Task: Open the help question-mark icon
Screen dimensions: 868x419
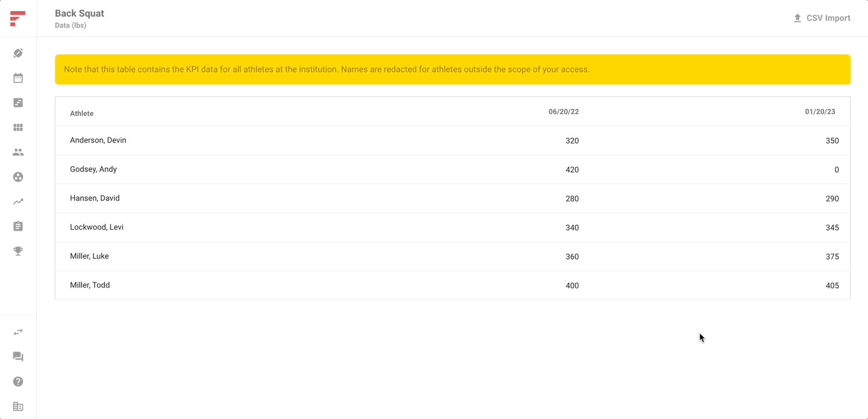Action: pos(18,382)
